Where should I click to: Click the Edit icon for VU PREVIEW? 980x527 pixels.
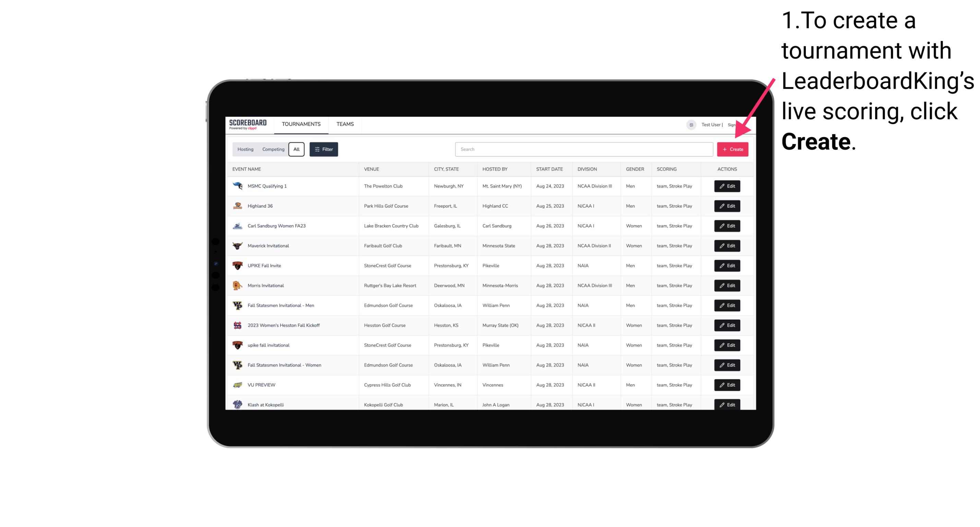pyautogui.click(x=727, y=385)
